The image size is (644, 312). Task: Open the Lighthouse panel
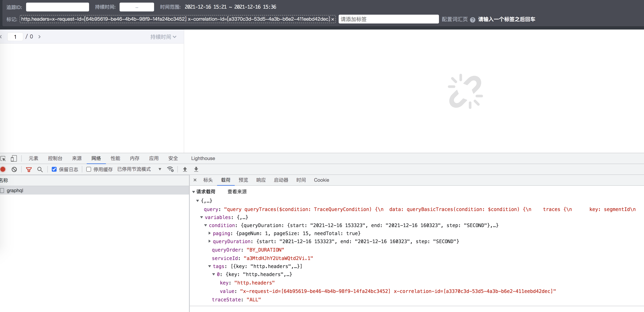pos(203,158)
